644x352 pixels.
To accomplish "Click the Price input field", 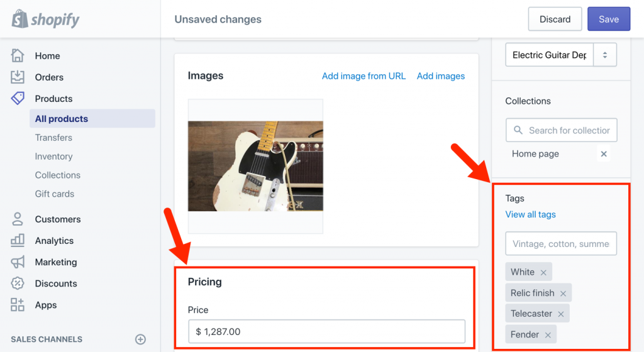I will (326, 331).
